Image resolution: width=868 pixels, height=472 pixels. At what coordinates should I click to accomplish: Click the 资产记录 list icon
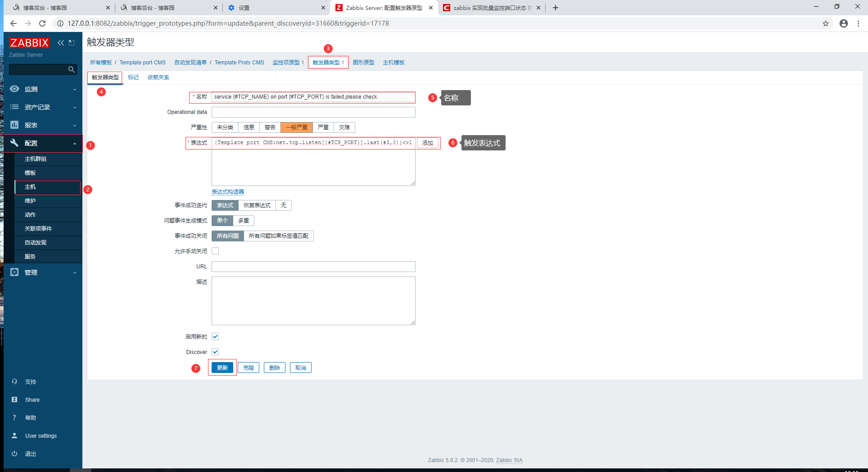(x=14, y=107)
